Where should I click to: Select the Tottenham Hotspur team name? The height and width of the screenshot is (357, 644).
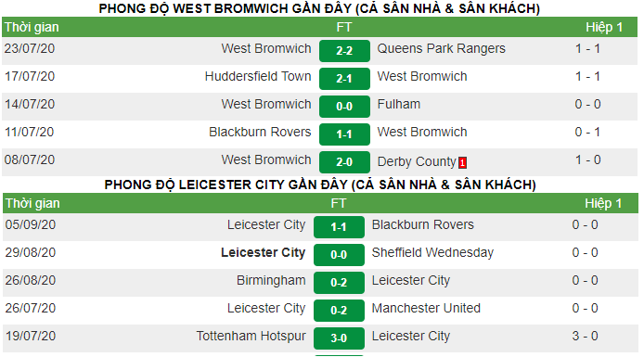[251, 336]
